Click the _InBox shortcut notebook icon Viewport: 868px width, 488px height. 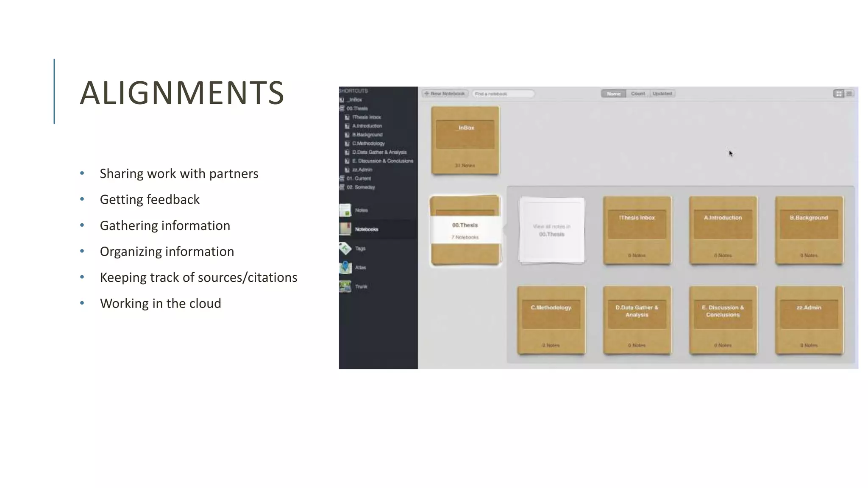pos(342,100)
